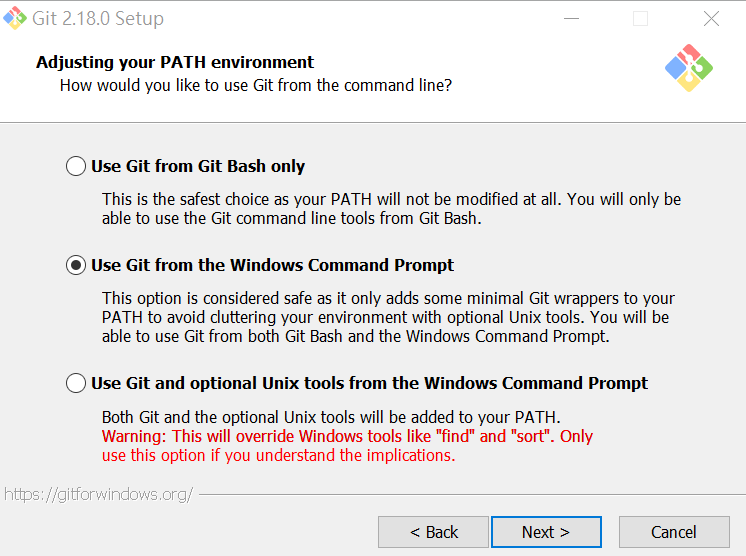Screen dimensions: 746x556
Task: Close the Git Setup window
Action: pos(711,19)
